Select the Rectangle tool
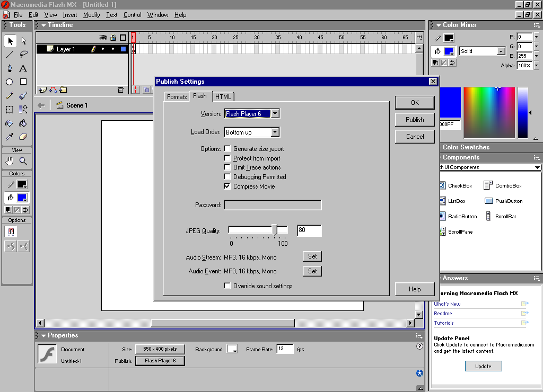This screenshot has width=543, height=392. tap(23, 82)
